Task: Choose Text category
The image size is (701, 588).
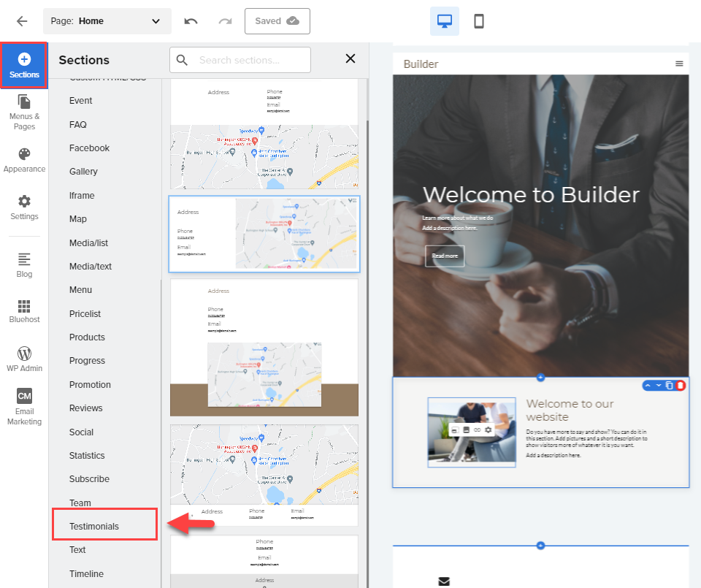Action: click(77, 550)
